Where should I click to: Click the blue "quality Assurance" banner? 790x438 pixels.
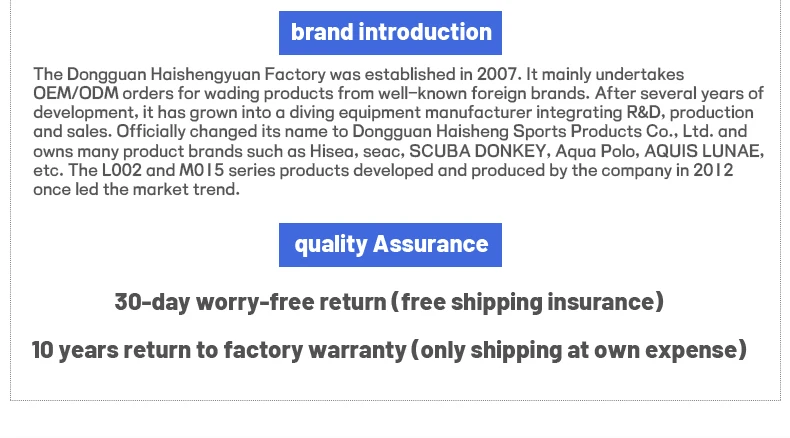pyautogui.click(x=390, y=245)
